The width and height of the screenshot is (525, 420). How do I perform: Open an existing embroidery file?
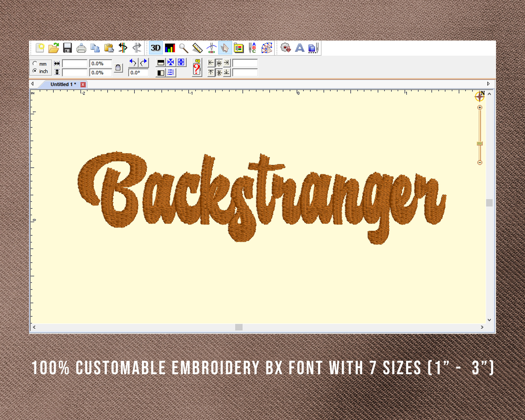54,48
